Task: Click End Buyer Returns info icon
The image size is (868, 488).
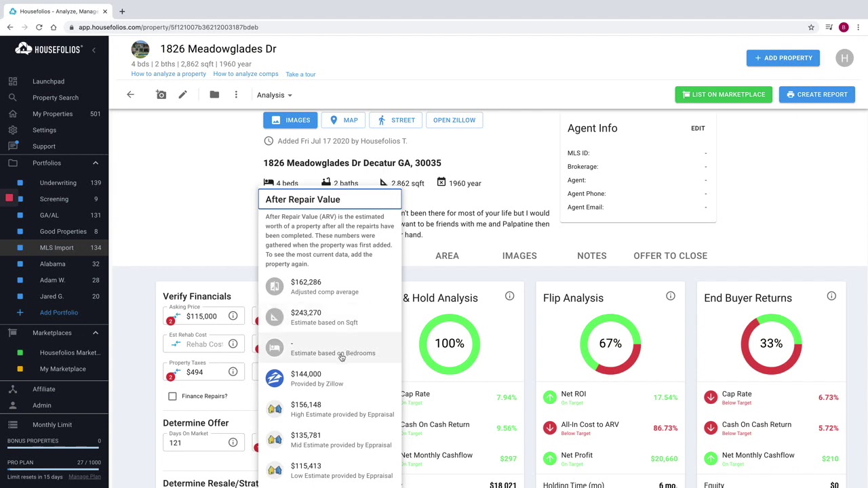Action: pyautogui.click(x=831, y=296)
